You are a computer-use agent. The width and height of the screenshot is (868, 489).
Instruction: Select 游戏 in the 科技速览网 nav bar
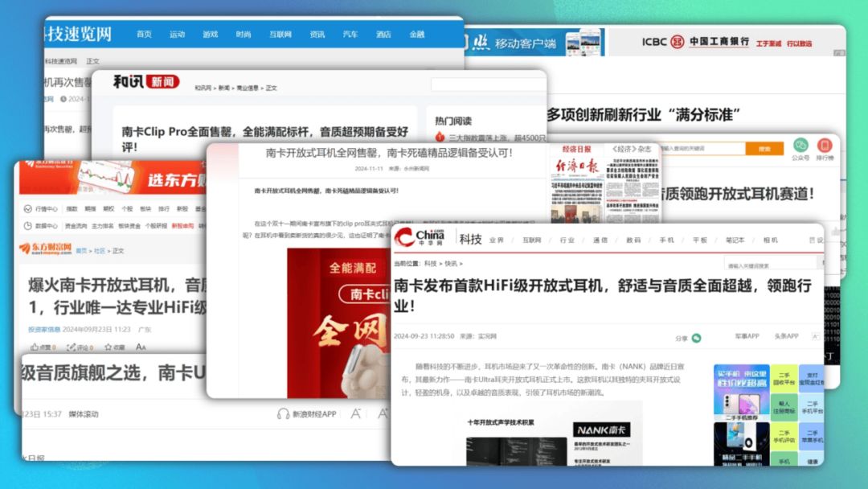click(x=211, y=35)
